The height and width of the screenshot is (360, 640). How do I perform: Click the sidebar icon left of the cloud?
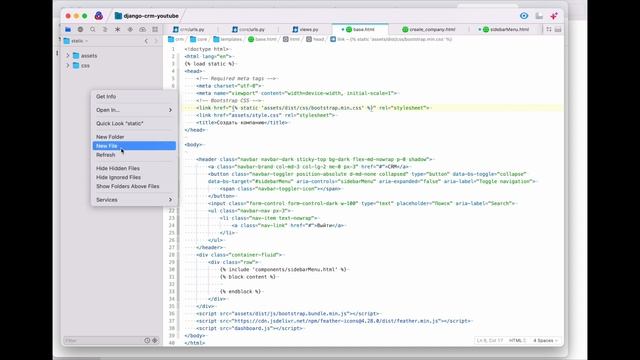(130, 29)
